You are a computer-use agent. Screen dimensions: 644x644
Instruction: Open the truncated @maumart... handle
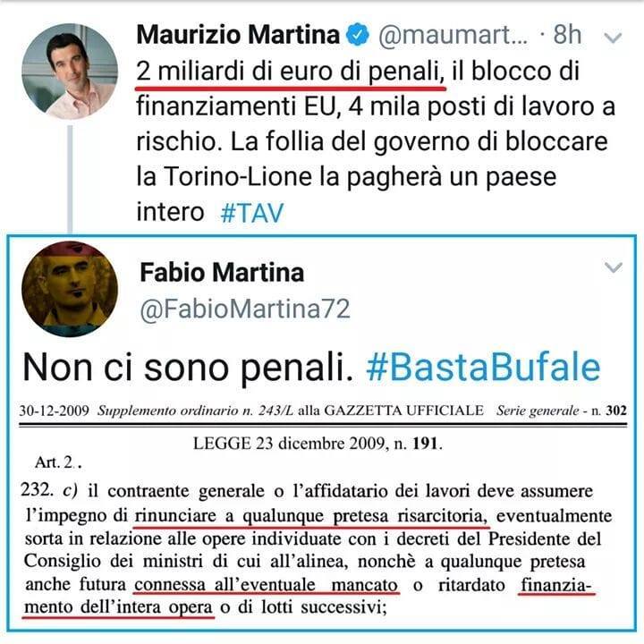(x=453, y=35)
